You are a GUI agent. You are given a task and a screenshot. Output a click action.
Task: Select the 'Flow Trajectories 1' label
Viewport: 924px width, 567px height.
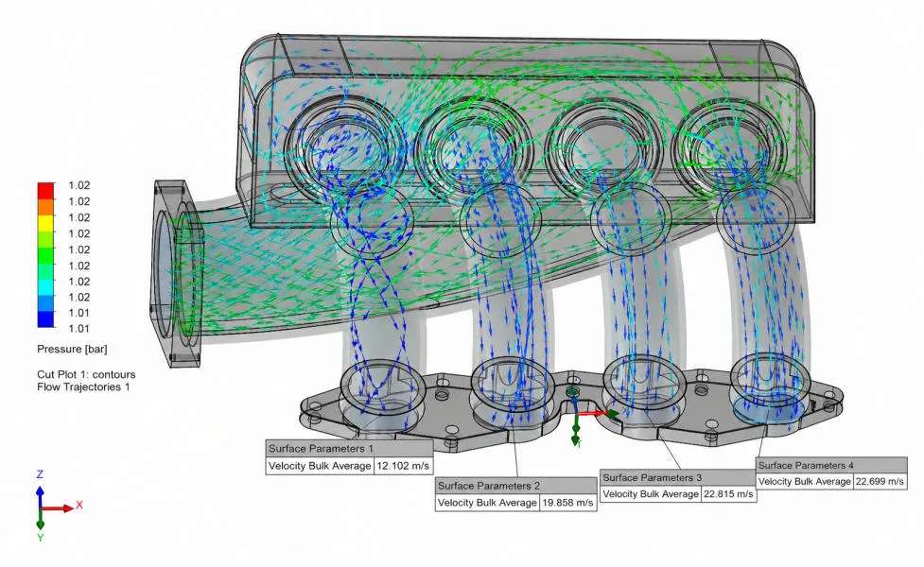click(x=83, y=387)
